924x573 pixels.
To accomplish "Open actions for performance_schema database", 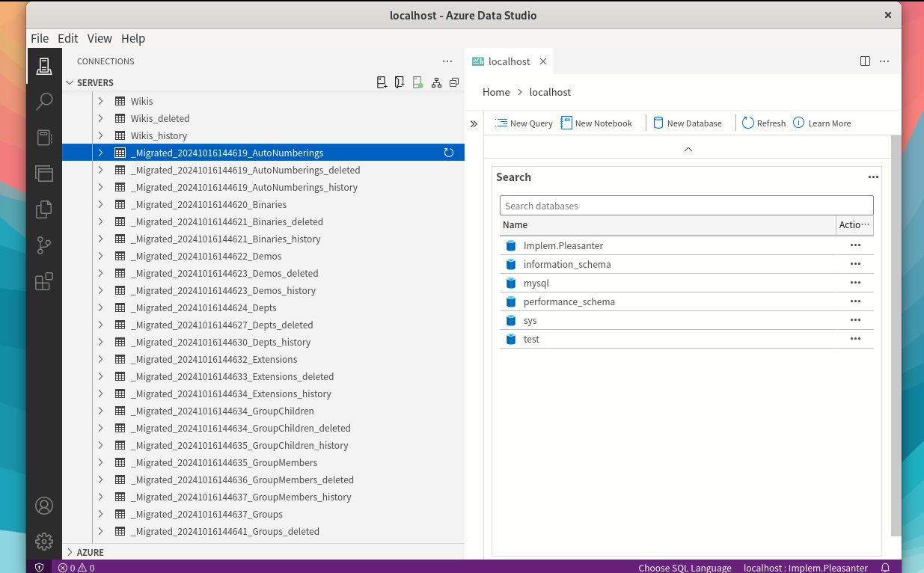I will coord(855,301).
